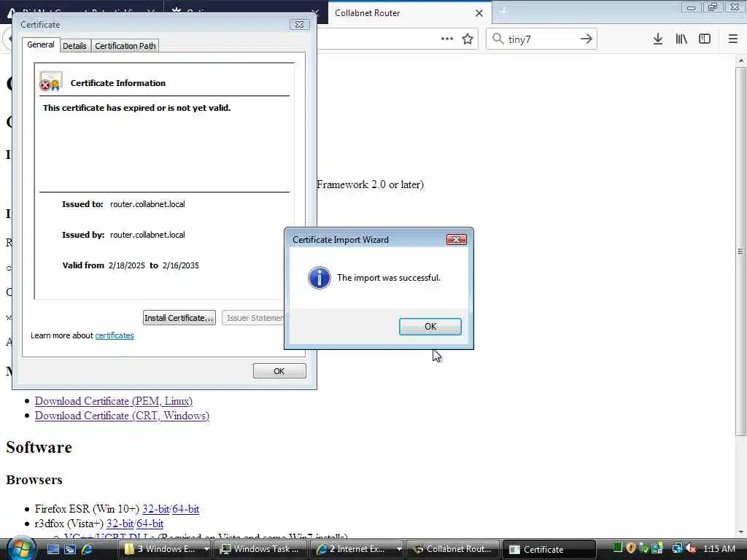The width and height of the screenshot is (747, 560).
Task: Open the Windows Explorer taskbar group
Action: (x=165, y=549)
